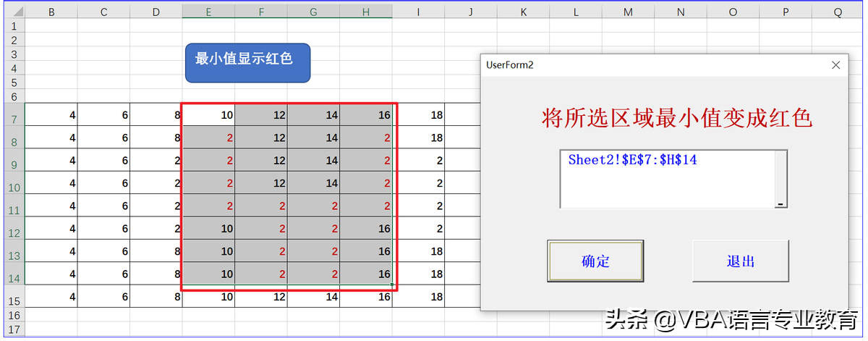868x341 pixels.
Task: Select cell G15 containing 14
Action: (313, 297)
